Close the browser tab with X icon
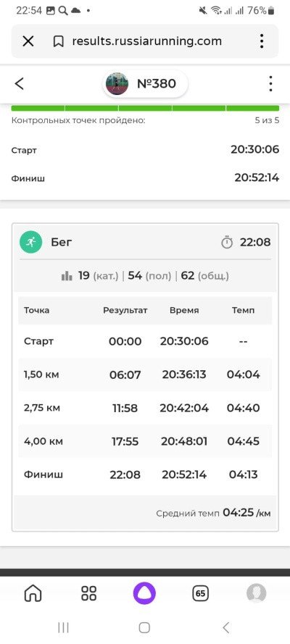290x644 pixels. (x=28, y=41)
